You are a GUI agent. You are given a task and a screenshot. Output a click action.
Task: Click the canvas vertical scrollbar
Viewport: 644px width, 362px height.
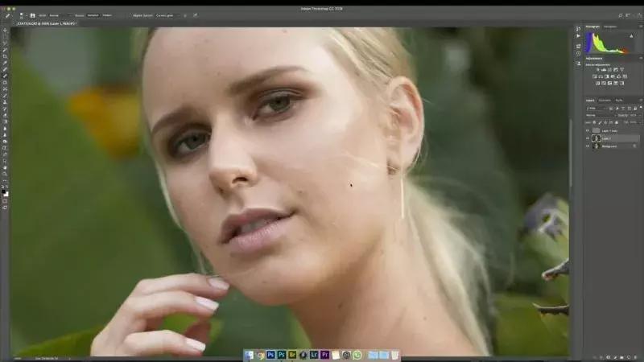pos(571,152)
